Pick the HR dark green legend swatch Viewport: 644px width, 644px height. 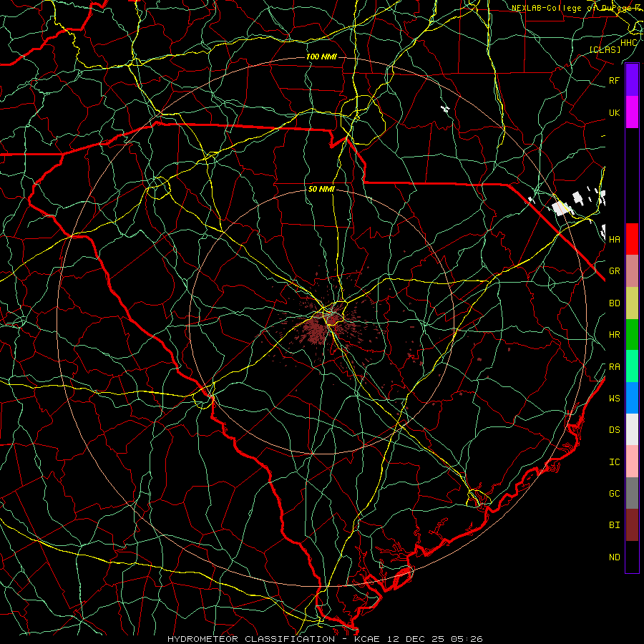(632, 335)
